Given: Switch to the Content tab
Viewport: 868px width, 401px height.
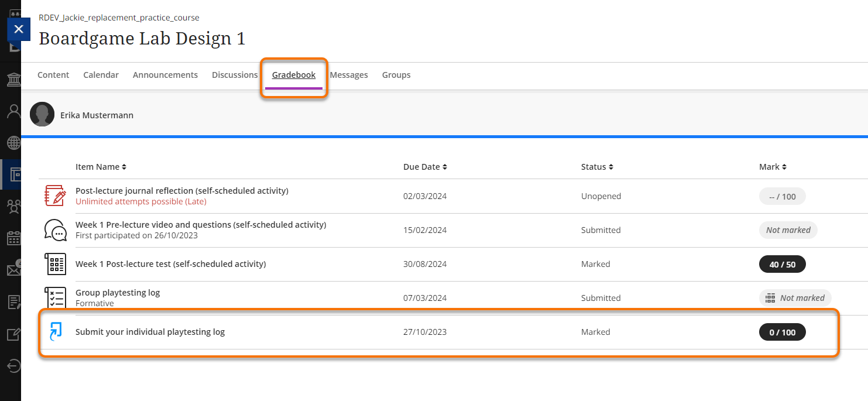Looking at the screenshot, I should tap(53, 75).
